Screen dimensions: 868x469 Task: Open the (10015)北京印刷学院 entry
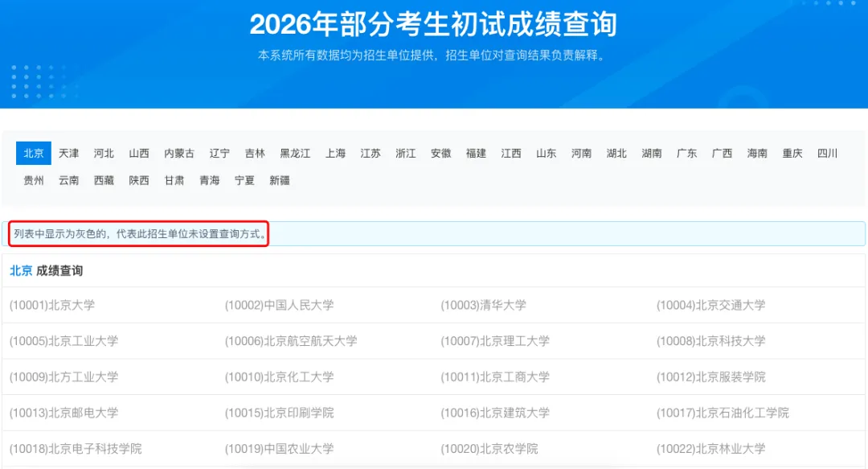pos(280,413)
